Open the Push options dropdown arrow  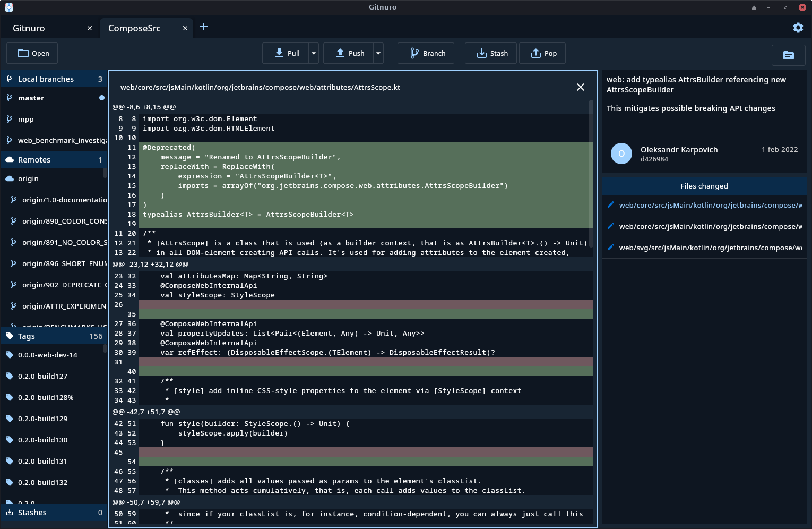pos(378,53)
